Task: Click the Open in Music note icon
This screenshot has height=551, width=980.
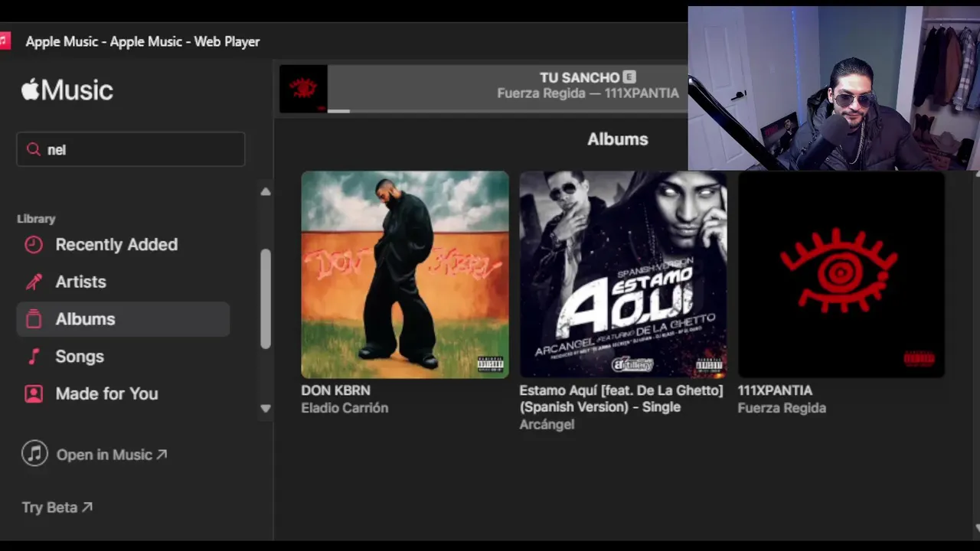Action: click(34, 454)
